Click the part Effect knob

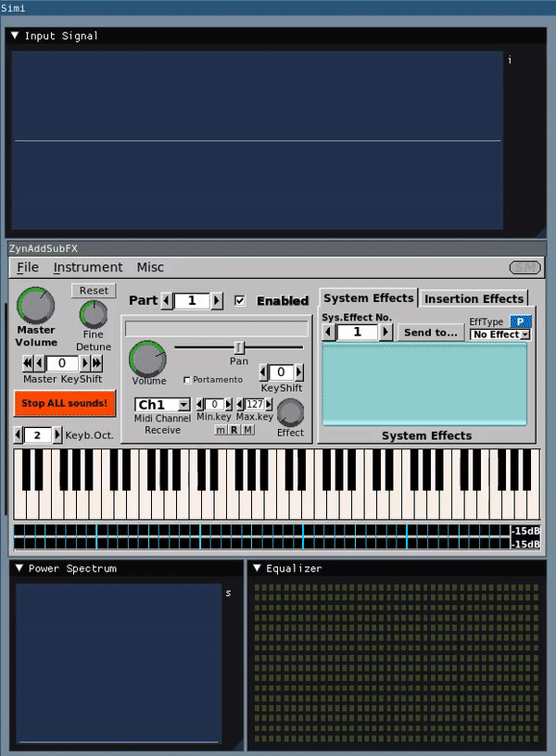pyautogui.click(x=290, y=412)
